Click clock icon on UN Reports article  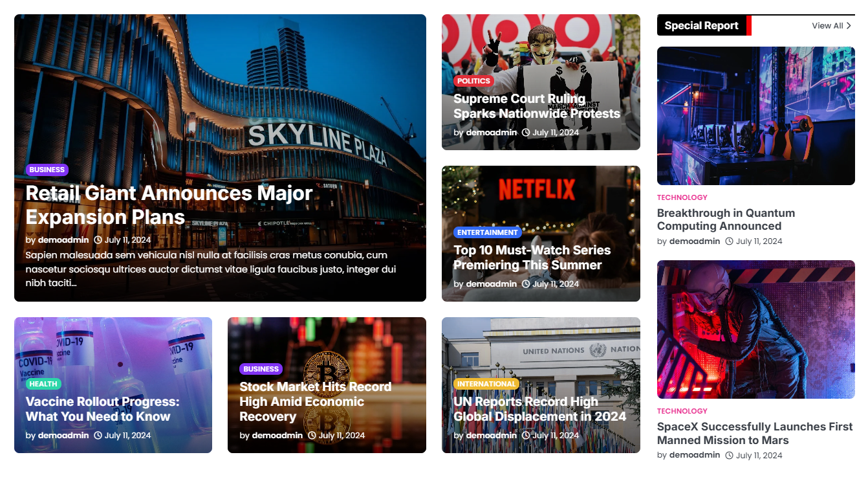click(526, 436)
